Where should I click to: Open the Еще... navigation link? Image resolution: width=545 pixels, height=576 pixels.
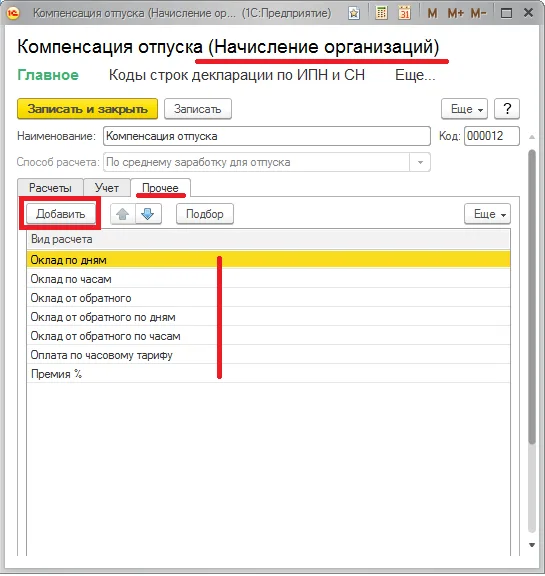(x=415, y=75)
